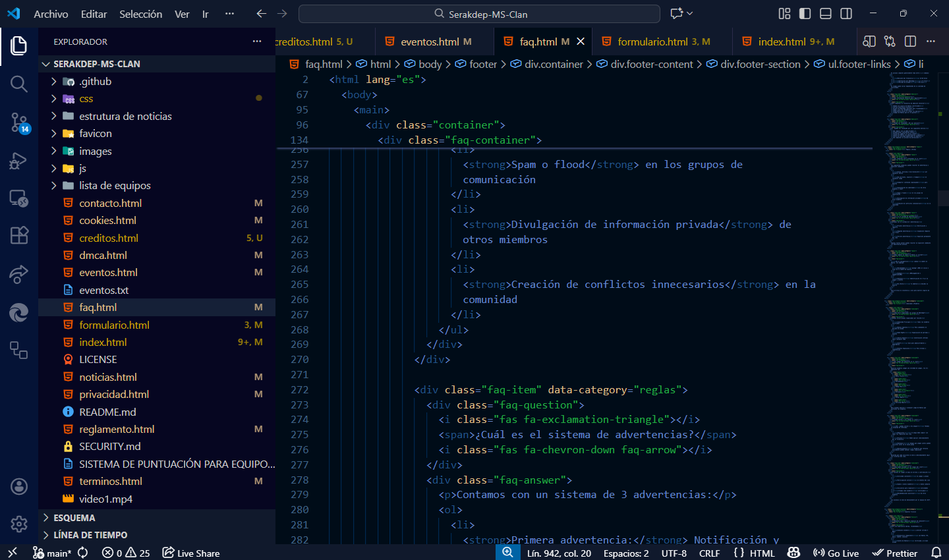This screenshot has height=560, width=949.
Task: Switch to the formulario.html tab
Action: tap(652, 42)
